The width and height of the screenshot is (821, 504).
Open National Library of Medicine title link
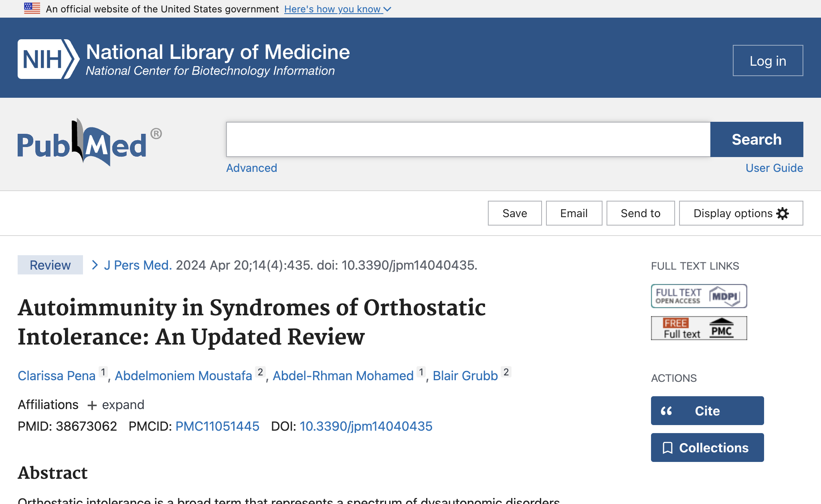tap(218, 52)
